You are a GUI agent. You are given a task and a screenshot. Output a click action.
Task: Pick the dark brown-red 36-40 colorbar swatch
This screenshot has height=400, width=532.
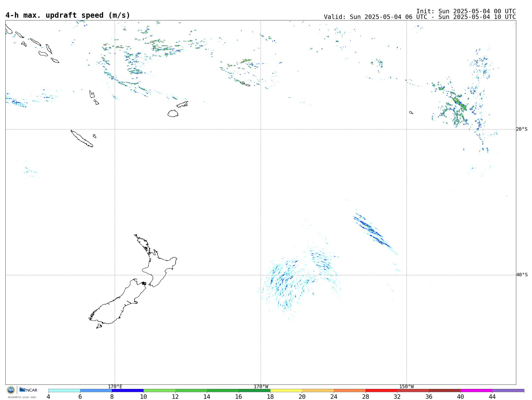click(445, 391)
